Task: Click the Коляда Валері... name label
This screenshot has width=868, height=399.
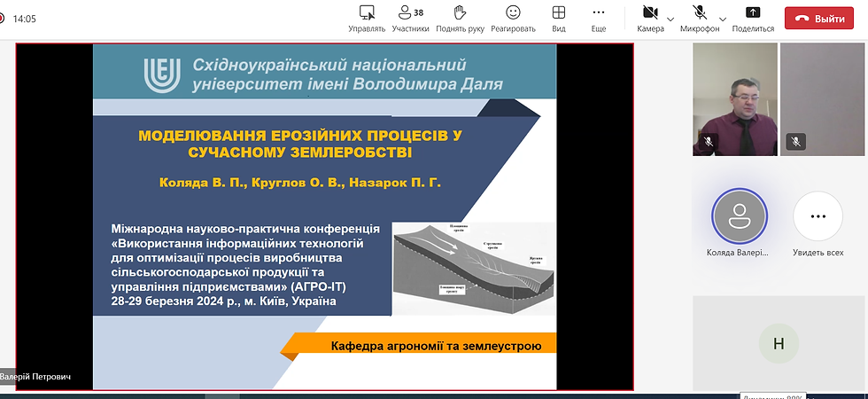Action: tap(738, 253)
